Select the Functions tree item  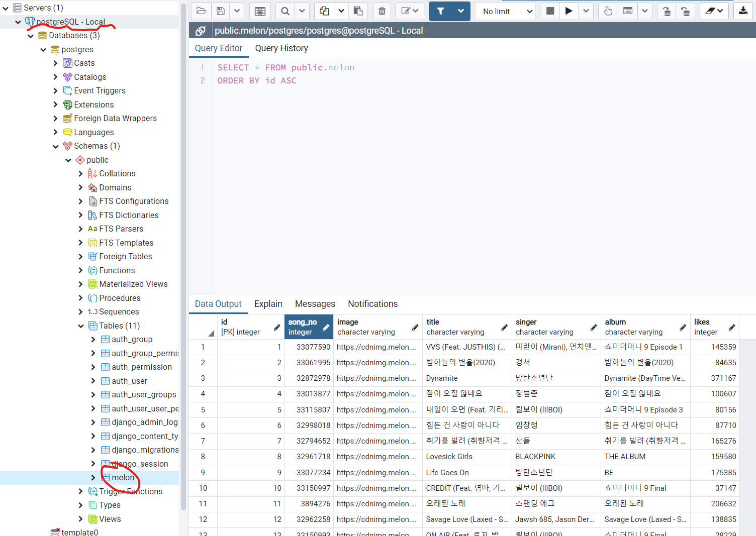pos(117,270)
